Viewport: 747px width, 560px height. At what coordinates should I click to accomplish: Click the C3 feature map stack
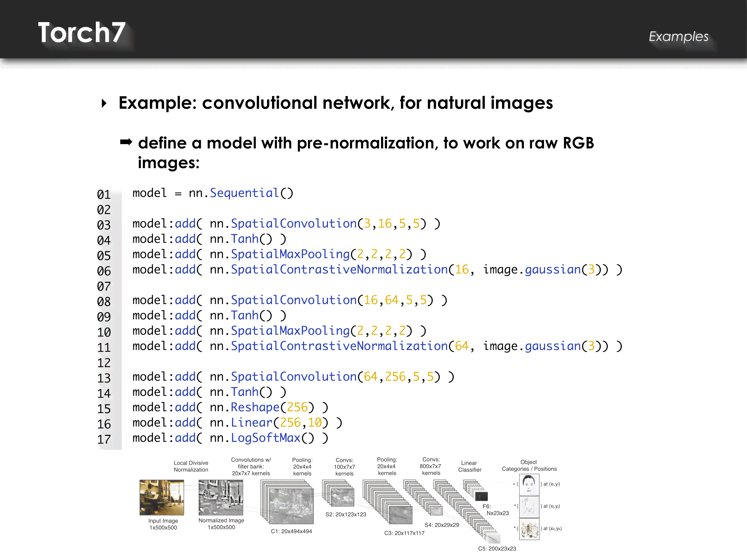388,502
